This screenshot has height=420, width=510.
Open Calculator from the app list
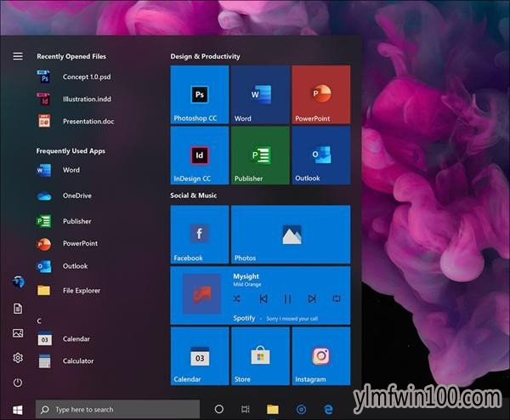tap(65, 361)
